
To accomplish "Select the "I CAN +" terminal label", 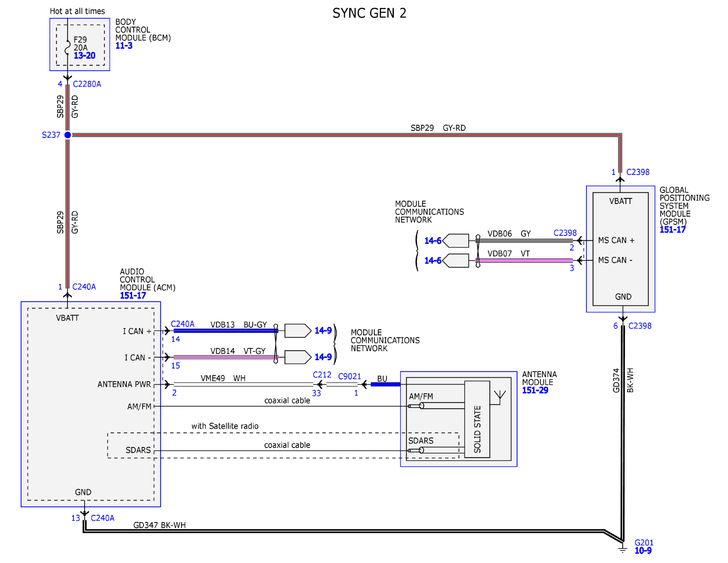I will 137,331.
